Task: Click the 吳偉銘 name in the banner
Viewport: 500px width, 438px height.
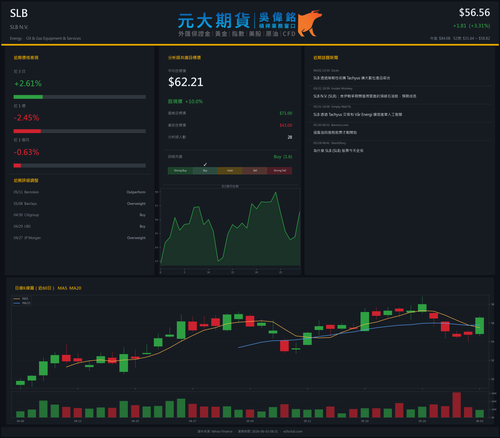Action: point(277,17)
